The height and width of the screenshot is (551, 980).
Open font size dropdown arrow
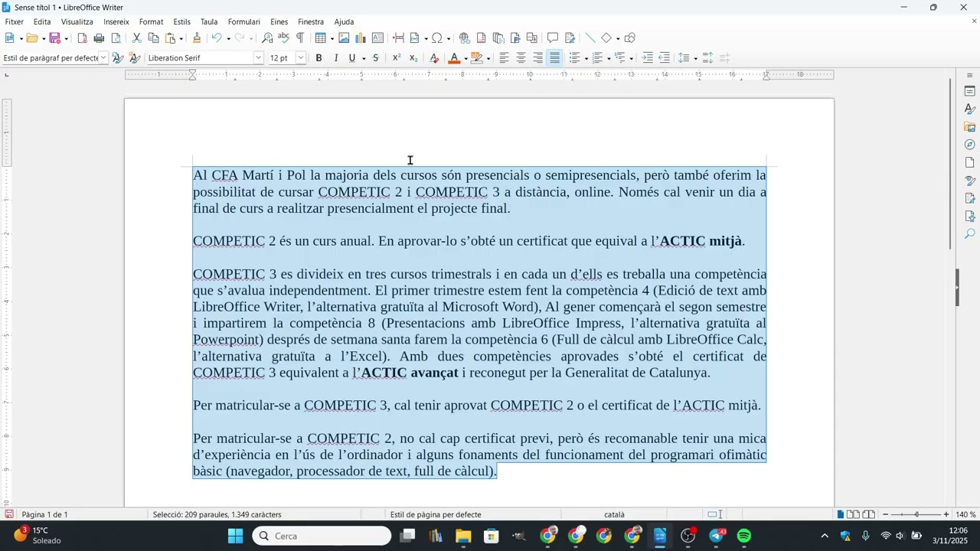point(301,58)
